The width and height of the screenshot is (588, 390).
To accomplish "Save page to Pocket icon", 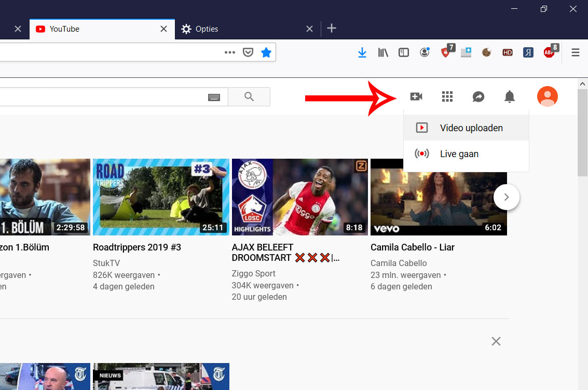I will point(248,52).
